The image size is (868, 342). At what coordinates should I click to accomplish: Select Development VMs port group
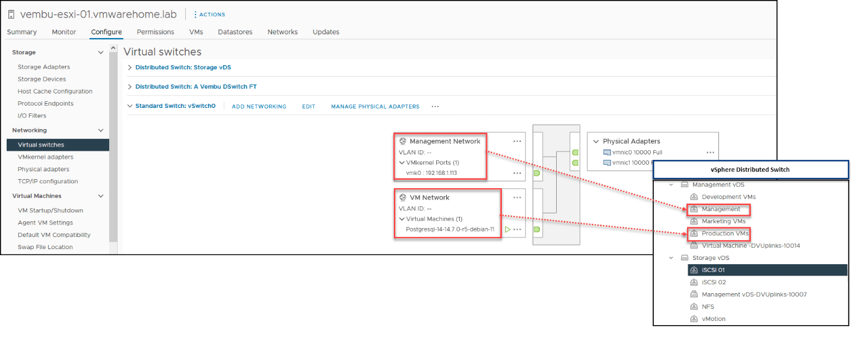pos(729,197)
